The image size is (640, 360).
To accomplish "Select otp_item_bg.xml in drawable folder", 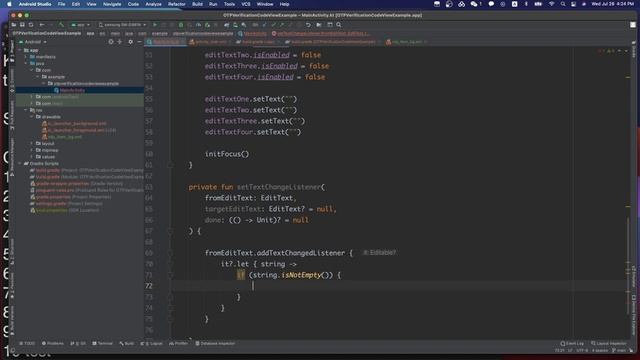I will [62, 137].
